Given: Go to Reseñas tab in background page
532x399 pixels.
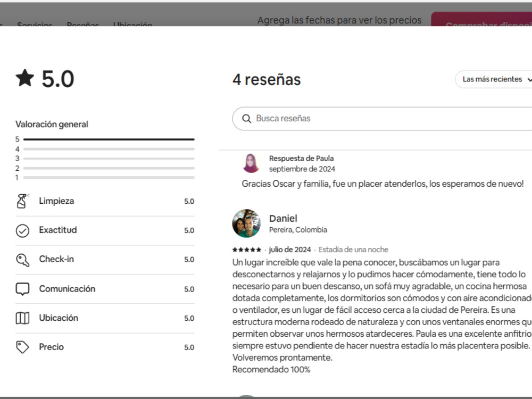Looking at the screenshot, I should tap(83, 24).
